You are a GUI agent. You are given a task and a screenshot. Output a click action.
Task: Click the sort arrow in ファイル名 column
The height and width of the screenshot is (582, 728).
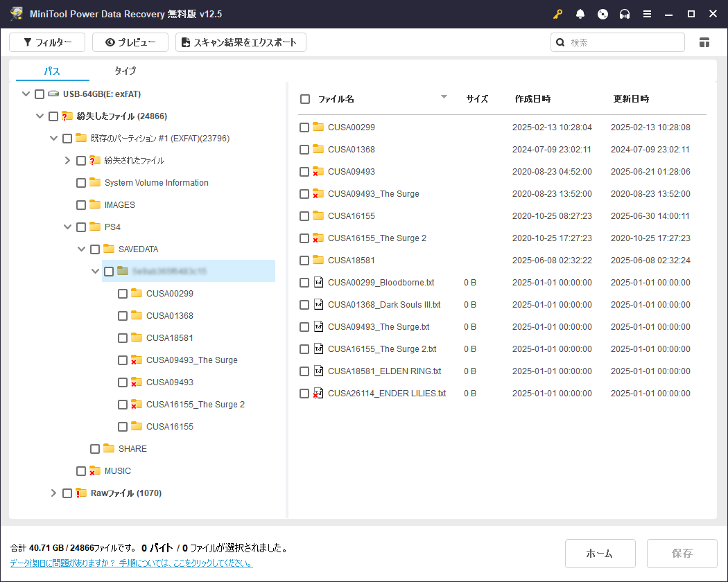(x=444, y=96)
